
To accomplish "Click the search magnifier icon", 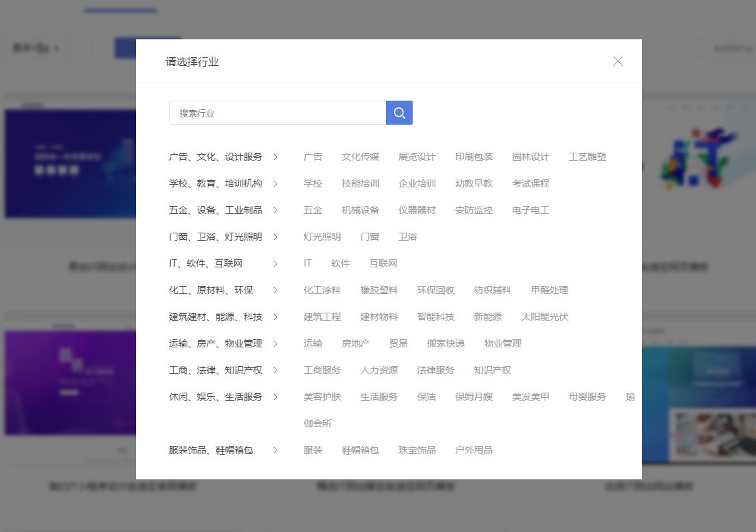I will point(399,112).
